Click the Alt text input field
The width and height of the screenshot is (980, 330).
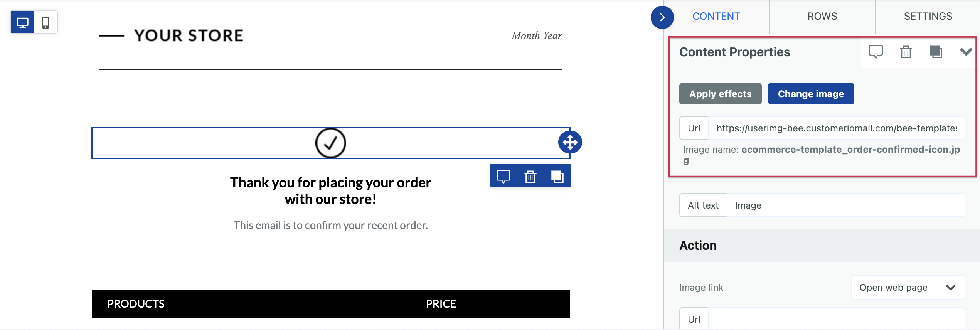(846, 205)
